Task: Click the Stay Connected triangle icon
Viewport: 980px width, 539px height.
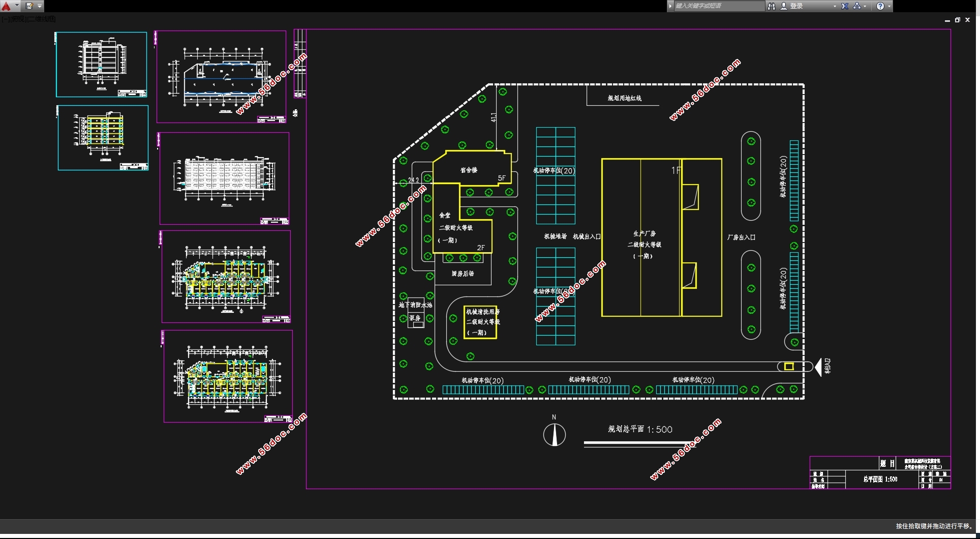Action: [x=857, y=6]
